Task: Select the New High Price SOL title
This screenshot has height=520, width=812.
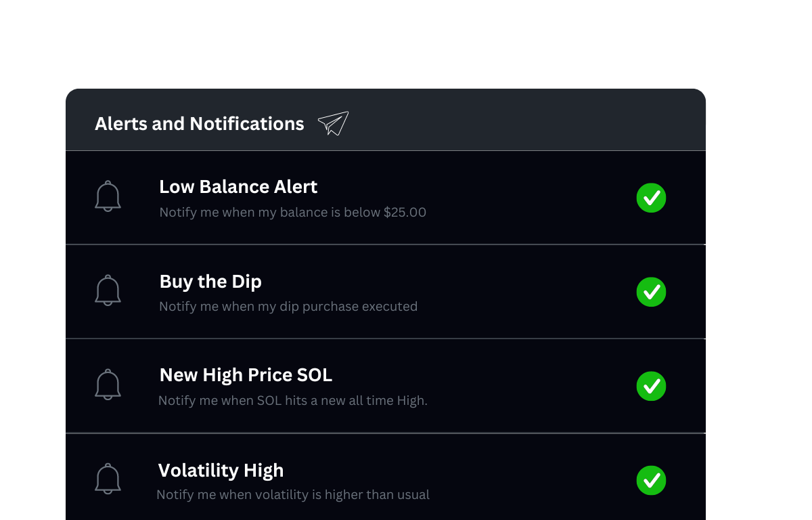Action: click(246, 375)
